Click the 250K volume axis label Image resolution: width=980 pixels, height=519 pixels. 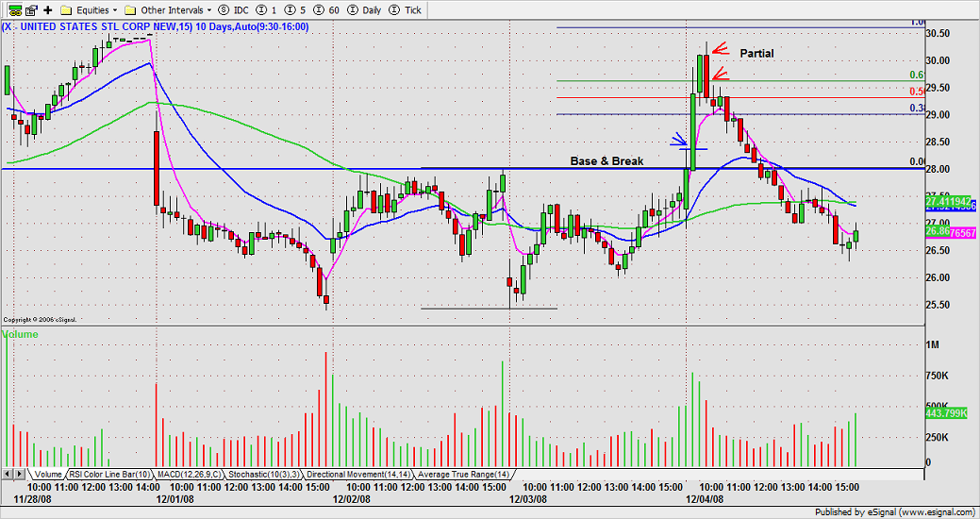pyautogui.click(x=938, y=437)
